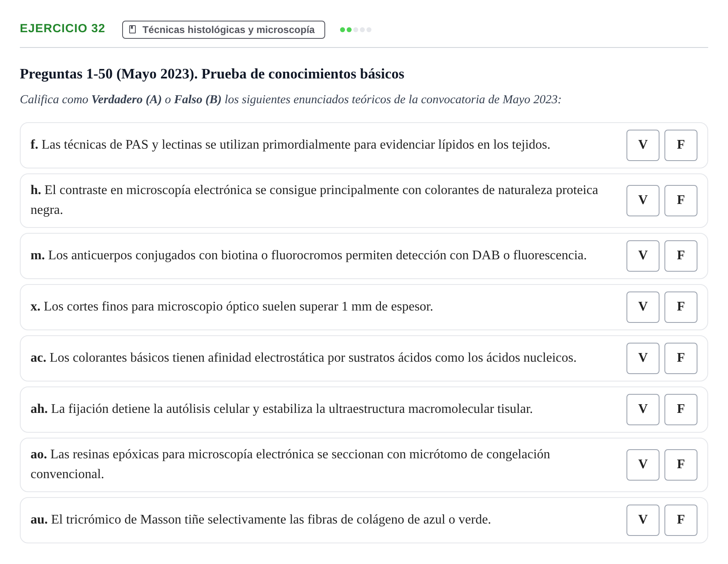
Task: Mark statement f about PAS as Falso
Action: point(681,145)
